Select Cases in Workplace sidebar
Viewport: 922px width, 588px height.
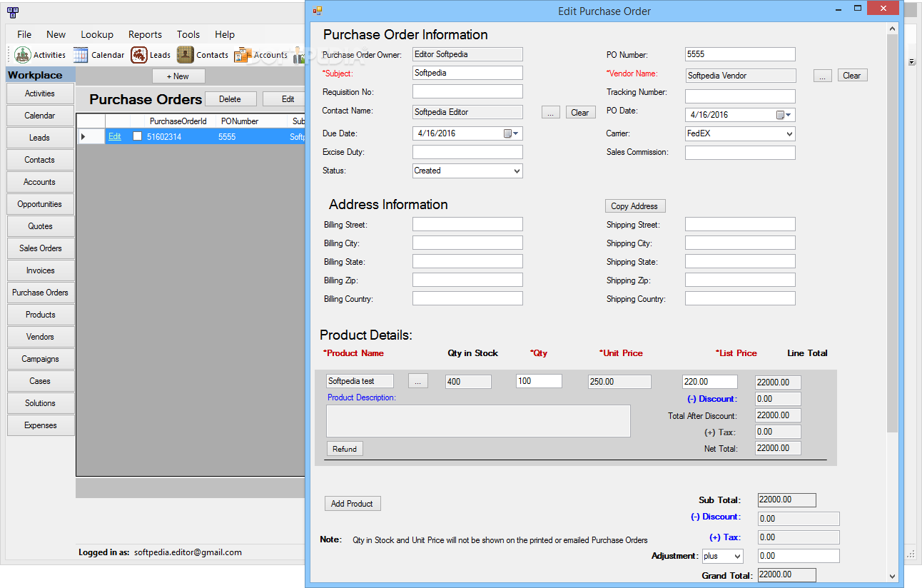point(40,381)
